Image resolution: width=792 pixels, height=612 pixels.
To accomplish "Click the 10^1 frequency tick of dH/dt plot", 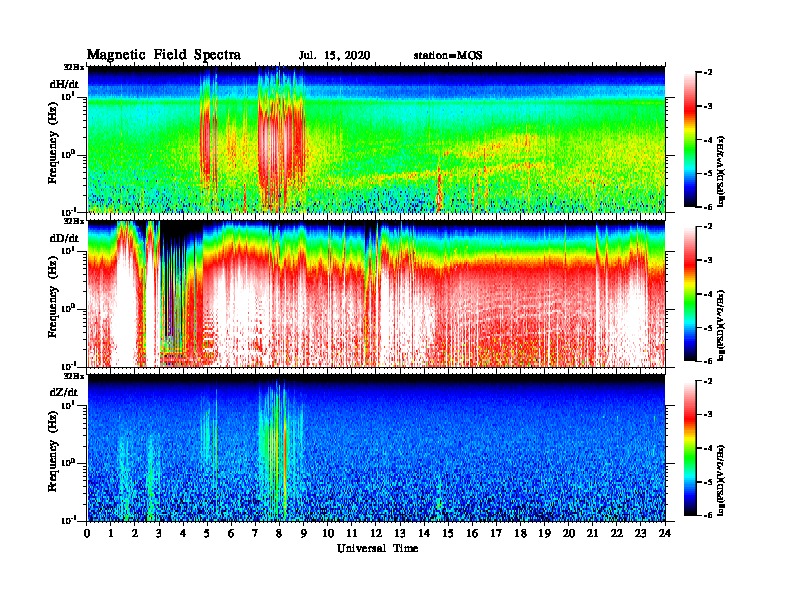I will tap(67, 96).
